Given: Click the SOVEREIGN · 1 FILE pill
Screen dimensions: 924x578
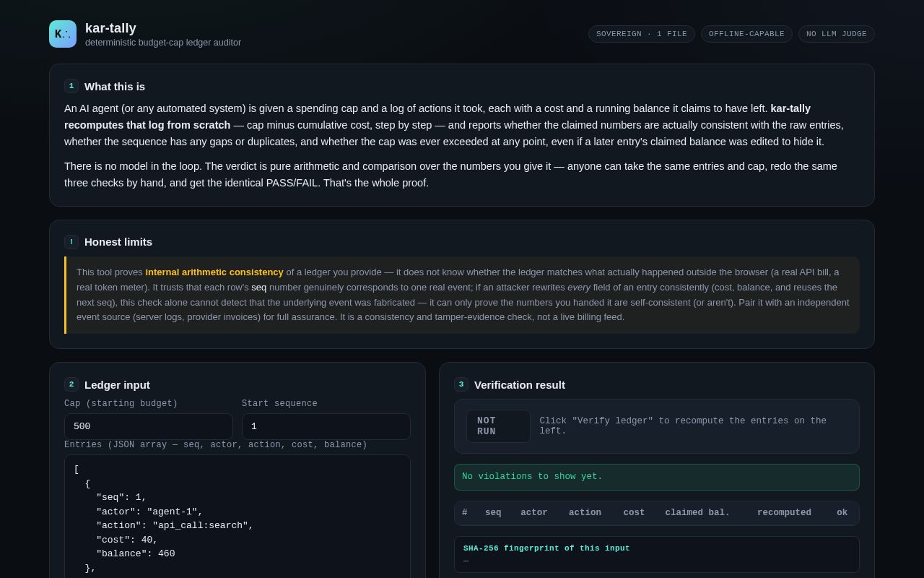Looking at the screenshot, I should pos(642,34).
